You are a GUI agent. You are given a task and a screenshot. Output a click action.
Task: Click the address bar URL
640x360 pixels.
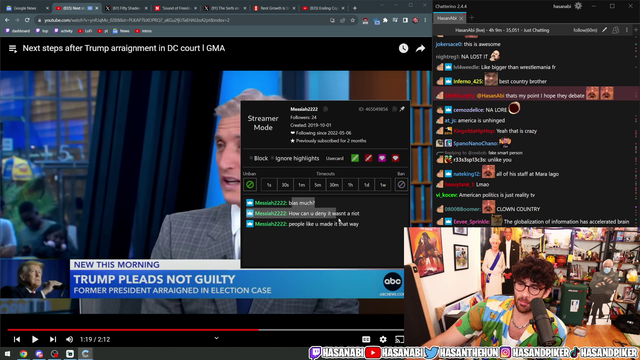click(137, 20)
